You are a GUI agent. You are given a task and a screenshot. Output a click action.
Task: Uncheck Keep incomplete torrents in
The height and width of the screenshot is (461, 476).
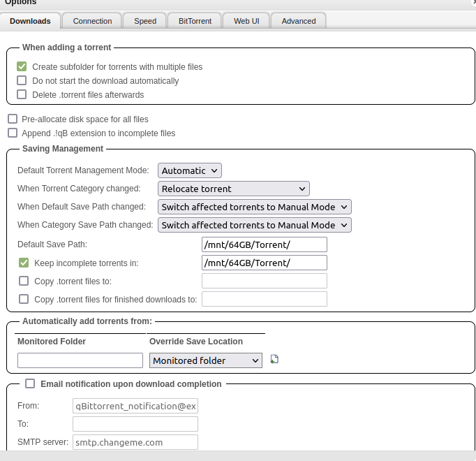24,263
